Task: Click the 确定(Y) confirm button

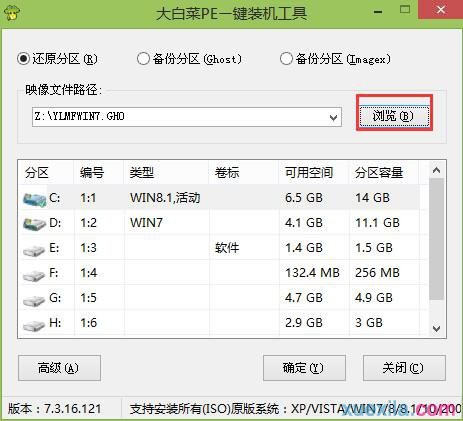Action: [x=304, y=368]
